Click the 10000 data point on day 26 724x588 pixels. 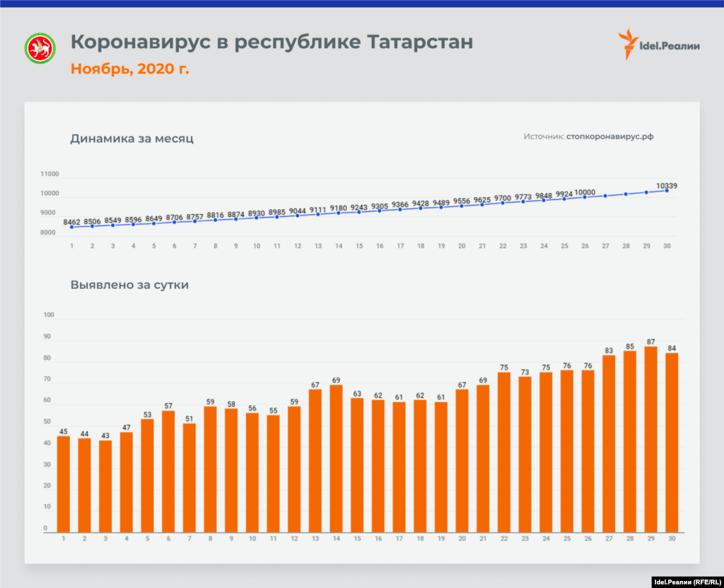[x=585, y=196]
